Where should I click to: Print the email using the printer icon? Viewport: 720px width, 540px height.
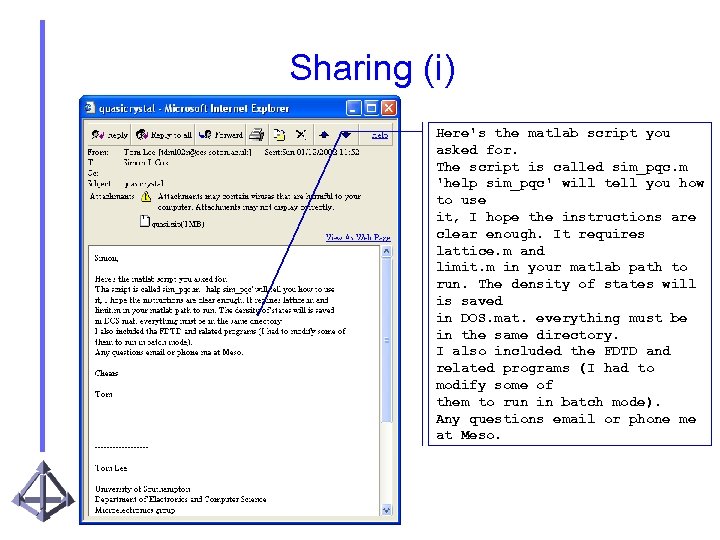(257, 135)
